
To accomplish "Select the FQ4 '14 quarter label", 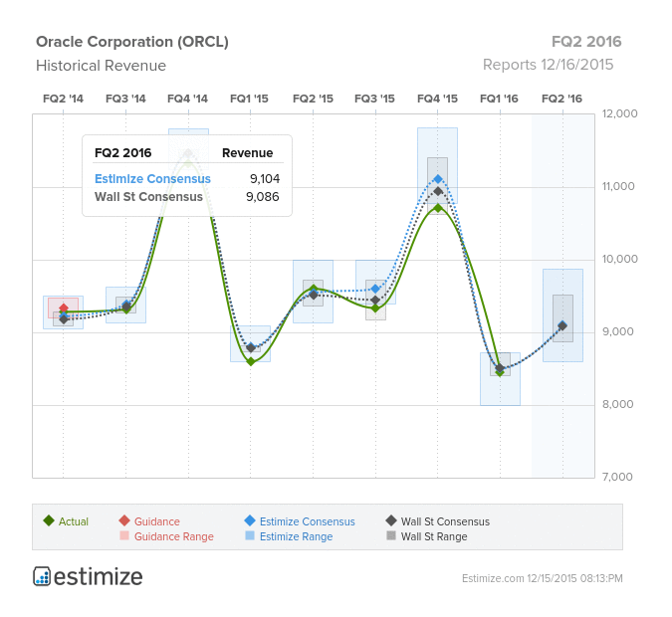I will point(188,99).
